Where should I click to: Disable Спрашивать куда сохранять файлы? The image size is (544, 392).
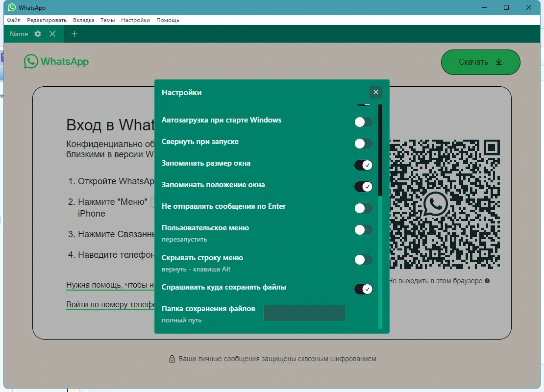coord(363,289)
